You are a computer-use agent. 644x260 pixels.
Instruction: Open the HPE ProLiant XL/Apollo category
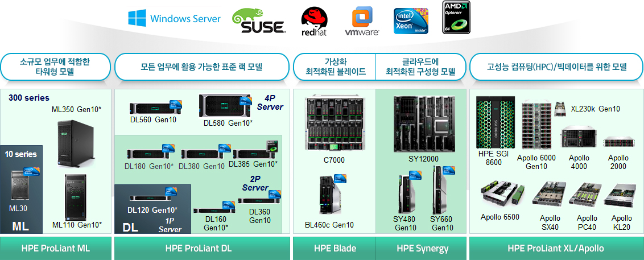556,248
